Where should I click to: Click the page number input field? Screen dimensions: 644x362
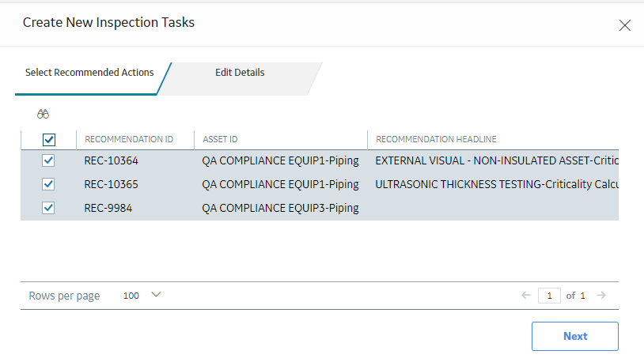pos(549,296)
